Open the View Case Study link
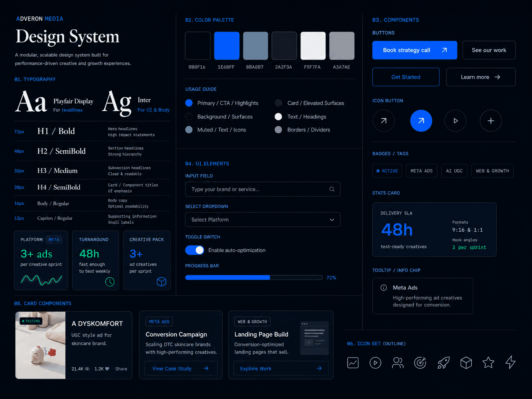532x399 pixels. pos(181,369)
